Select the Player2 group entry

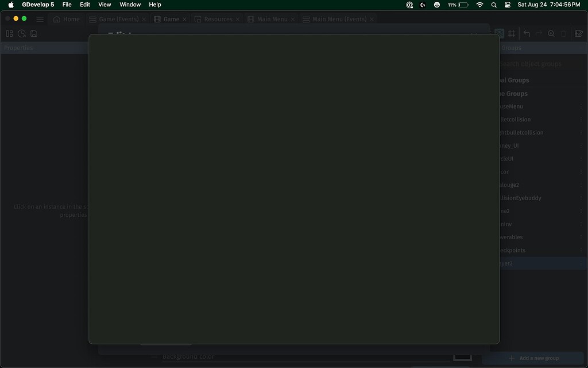click(x=534, y=263)
